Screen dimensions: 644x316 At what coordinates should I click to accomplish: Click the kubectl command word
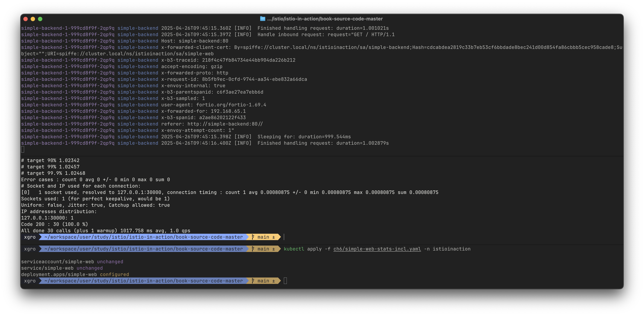point(294,249)
